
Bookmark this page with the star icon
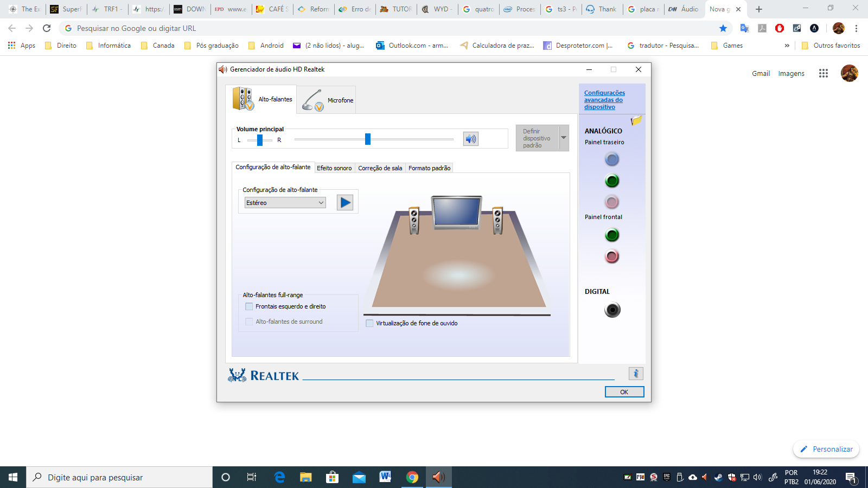723,28
